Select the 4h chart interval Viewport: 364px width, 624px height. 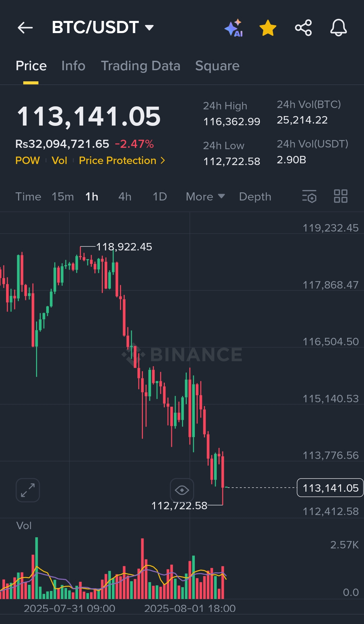[x=125, y=196]
